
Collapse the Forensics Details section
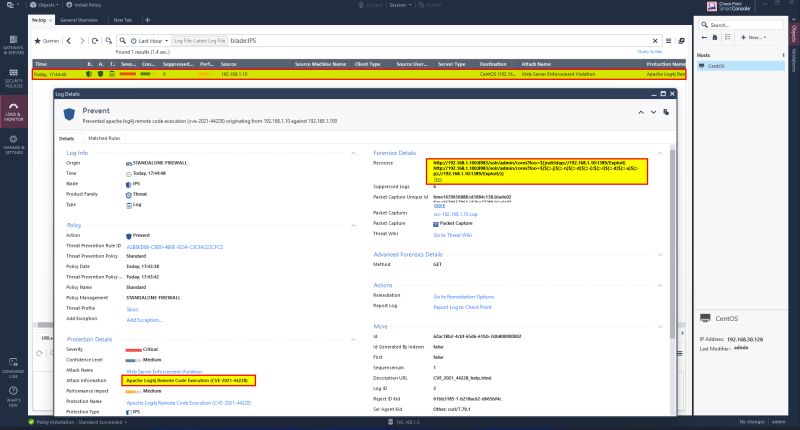tap(660, 153)
